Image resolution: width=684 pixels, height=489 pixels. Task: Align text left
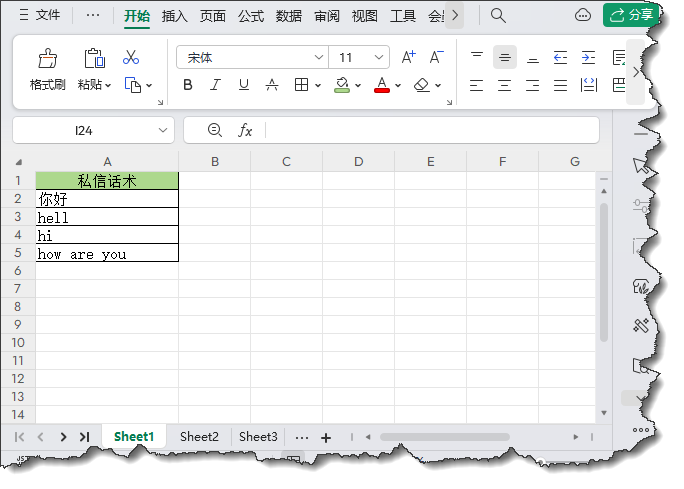coord(476,85)
